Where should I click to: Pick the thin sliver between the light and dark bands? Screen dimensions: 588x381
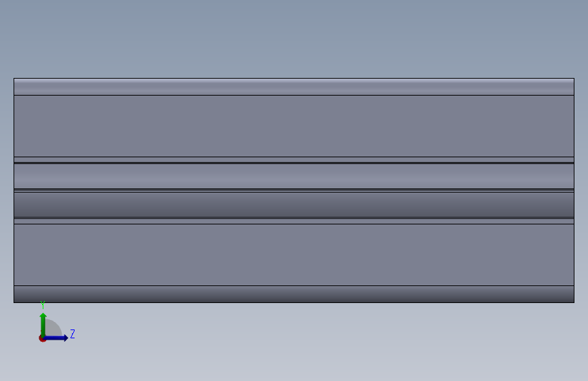click(x=294, y=190)
